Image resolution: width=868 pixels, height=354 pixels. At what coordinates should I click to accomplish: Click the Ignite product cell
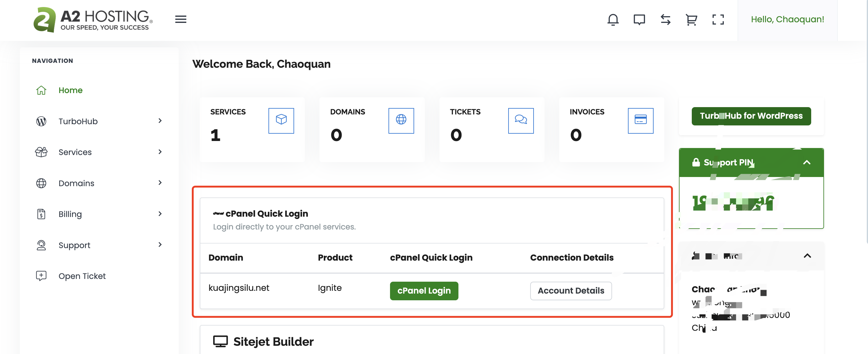(x=330, y=288)
